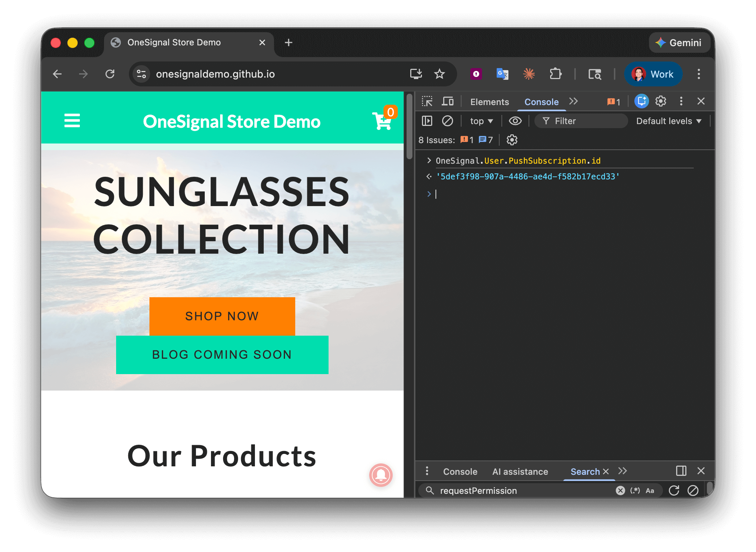The image size is (756, 552).
Task: Switch to the AI assistance tab
Action: (520, 471)
